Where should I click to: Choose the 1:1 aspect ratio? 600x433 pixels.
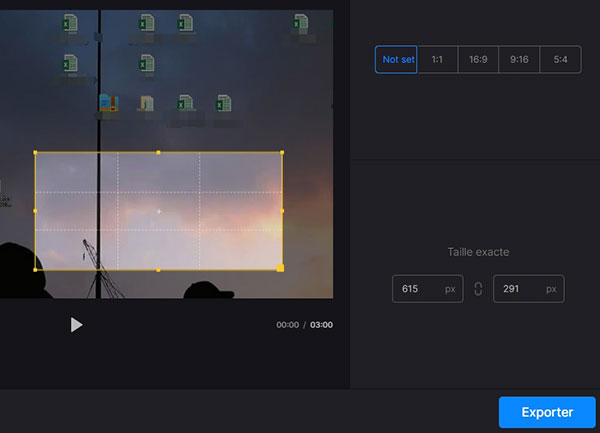pyautogui.click(x=437, y=60)
